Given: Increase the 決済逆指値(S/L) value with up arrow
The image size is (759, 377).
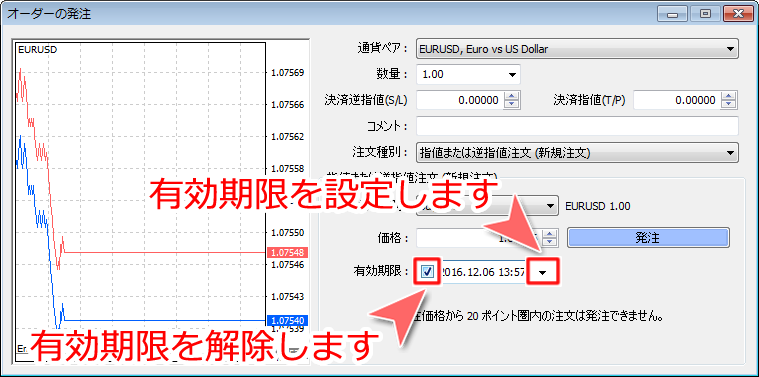Looking at the screenshot, I should [x=512, y=96].
